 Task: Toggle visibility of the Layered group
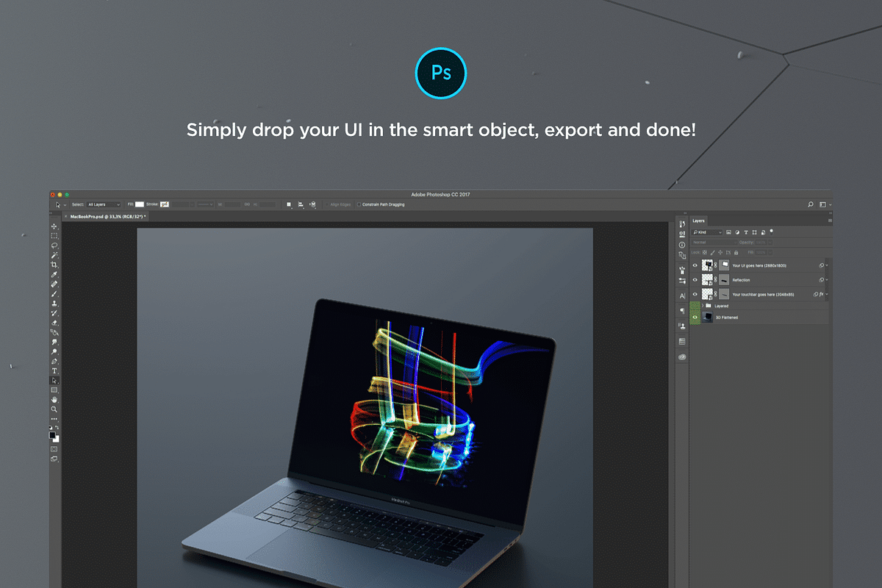click(695, 306)
